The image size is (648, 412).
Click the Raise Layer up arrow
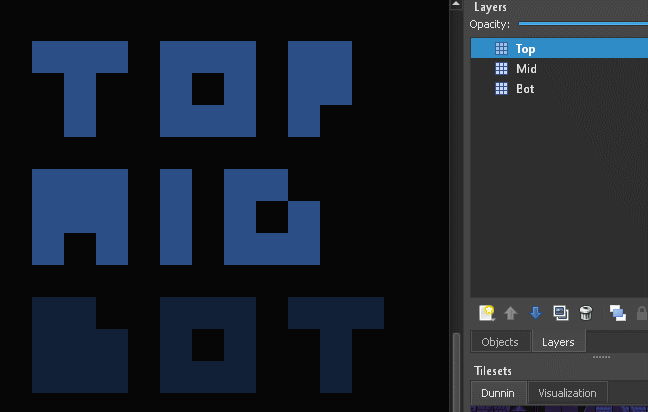point(511,313)
